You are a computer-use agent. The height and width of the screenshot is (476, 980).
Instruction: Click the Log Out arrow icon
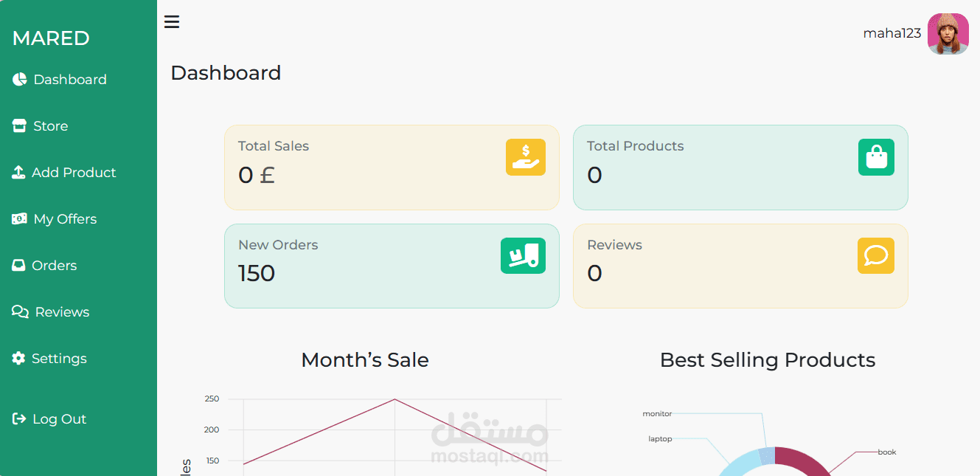[19, 419]
